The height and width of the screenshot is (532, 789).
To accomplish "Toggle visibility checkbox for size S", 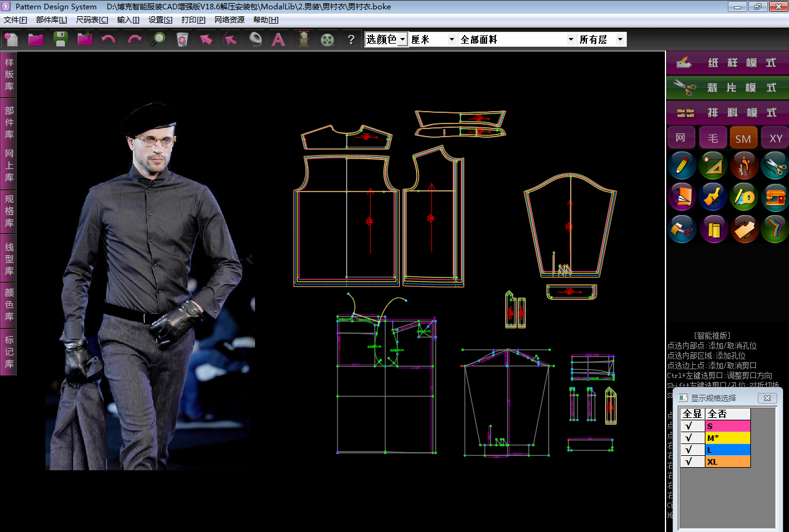I will (692, 426).
